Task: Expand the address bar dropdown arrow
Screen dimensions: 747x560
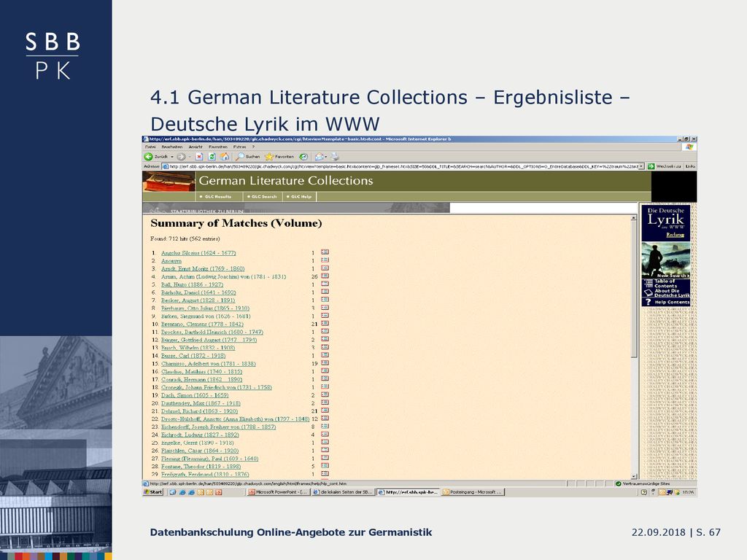Action: point(642,166)
